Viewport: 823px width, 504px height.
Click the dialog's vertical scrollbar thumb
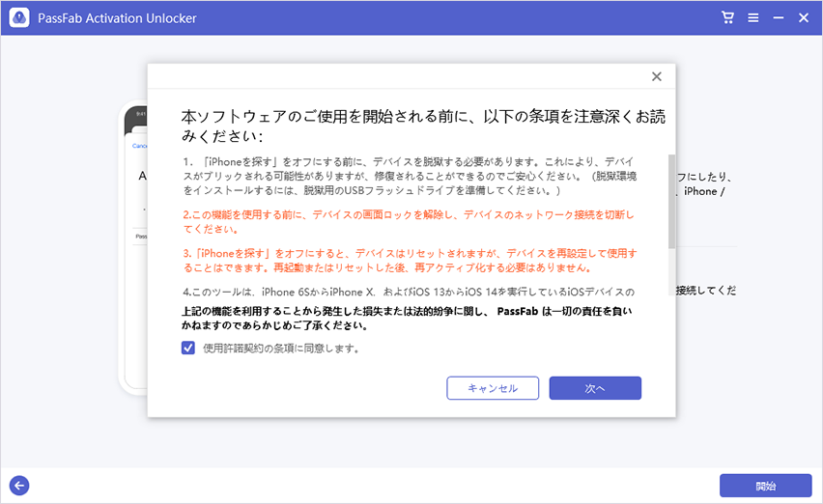tap(671, 202)
